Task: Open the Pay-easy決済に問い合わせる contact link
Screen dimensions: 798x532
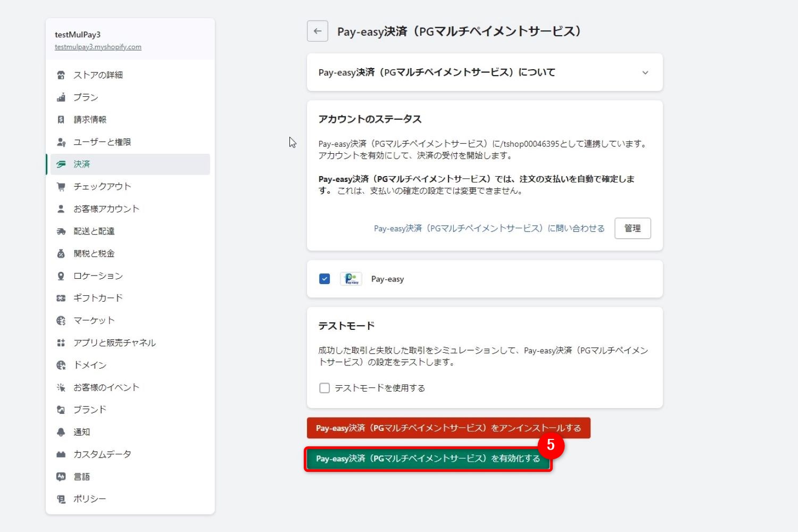Action: 488,228
